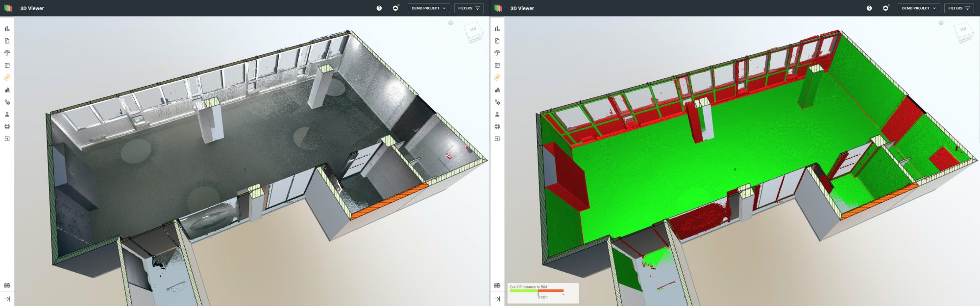980x306 pixels.
Task: Click logout arrow icon in right viewer sidebar
Action: pyautogui.click(x=497, y=139)
